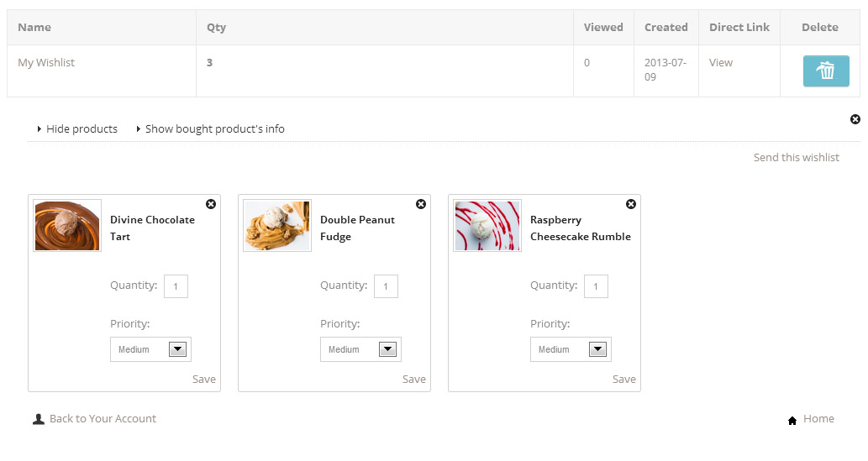The width and height of the screenshot is (868, 461).
Task: Click the trash icon to delete My Wishlist
Action: click(x=826, y=71)
